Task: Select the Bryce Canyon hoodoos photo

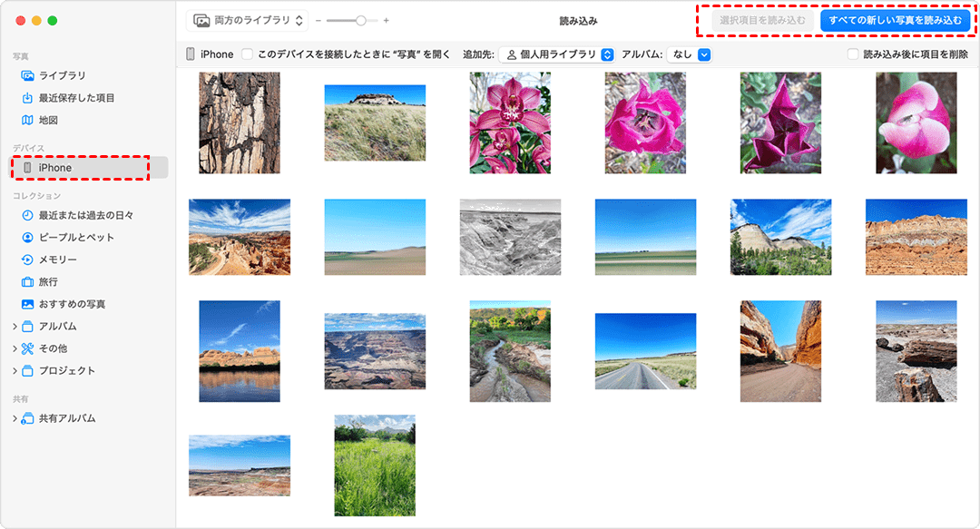Action: 240,237
